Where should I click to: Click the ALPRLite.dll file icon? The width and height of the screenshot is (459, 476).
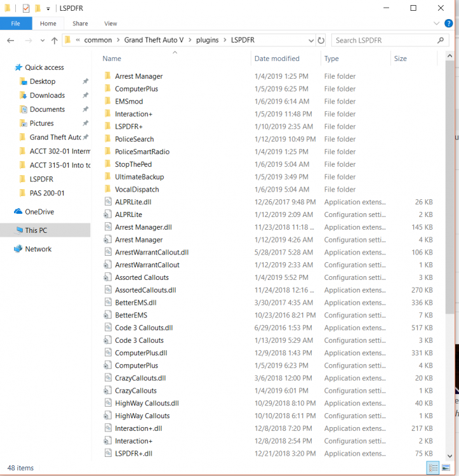tap(108, 202)
